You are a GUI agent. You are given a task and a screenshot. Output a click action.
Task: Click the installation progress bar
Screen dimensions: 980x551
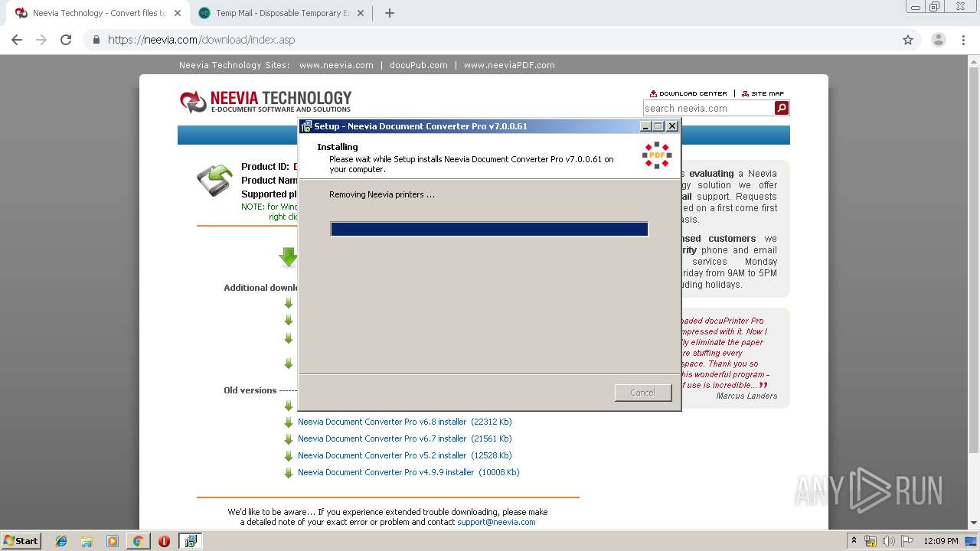coord(489,229)
